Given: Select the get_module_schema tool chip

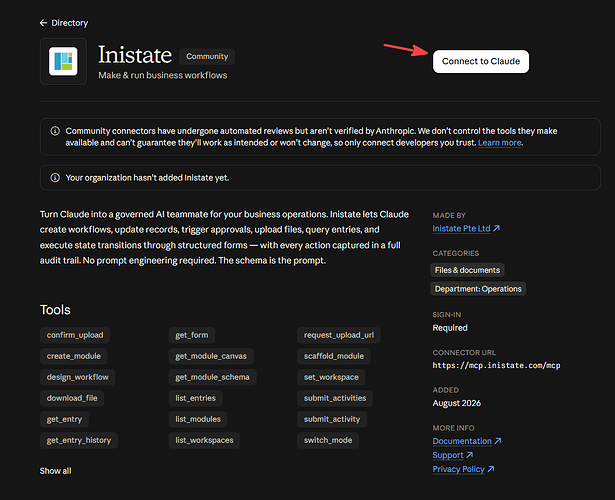Looking at the screenshot, I should [212, 377].
